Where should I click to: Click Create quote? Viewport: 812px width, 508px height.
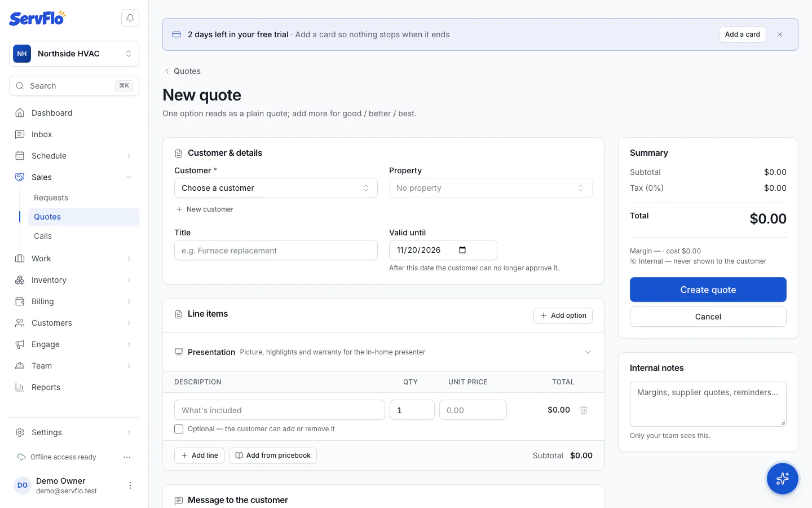pos(708,290)
